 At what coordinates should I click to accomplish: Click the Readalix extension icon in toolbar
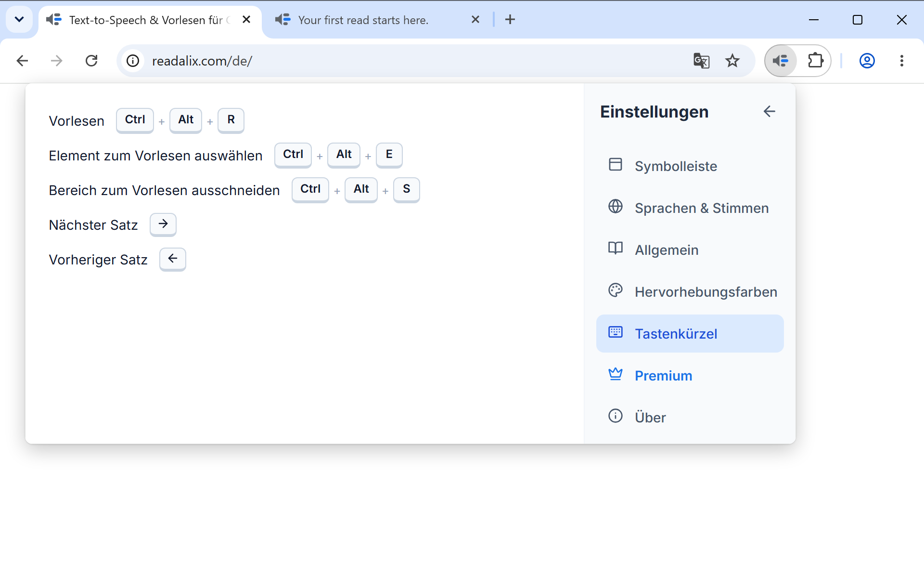781,61
